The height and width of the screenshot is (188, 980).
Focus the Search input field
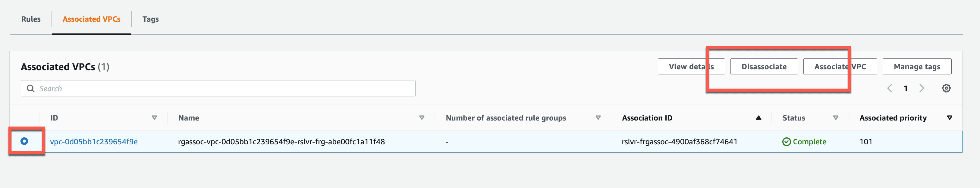[x=218, y=88]
